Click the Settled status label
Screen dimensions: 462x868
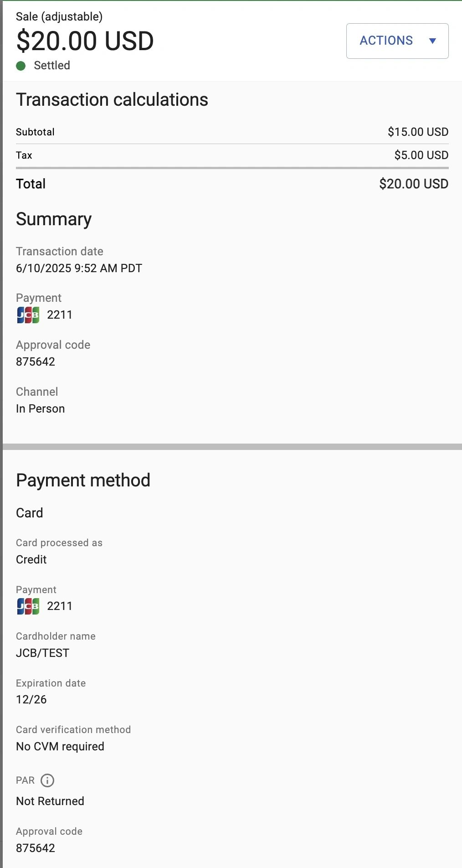click(x=52, y=66)
